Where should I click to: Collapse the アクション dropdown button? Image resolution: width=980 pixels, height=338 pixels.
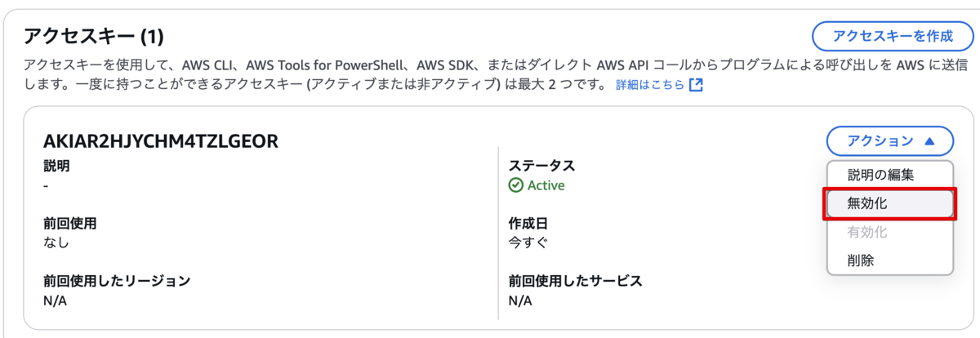pyautogui.click(x=889, y=141)
